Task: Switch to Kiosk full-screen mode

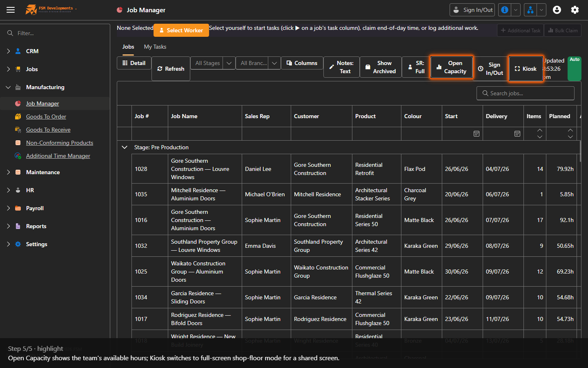Action: tap(526, 69)
